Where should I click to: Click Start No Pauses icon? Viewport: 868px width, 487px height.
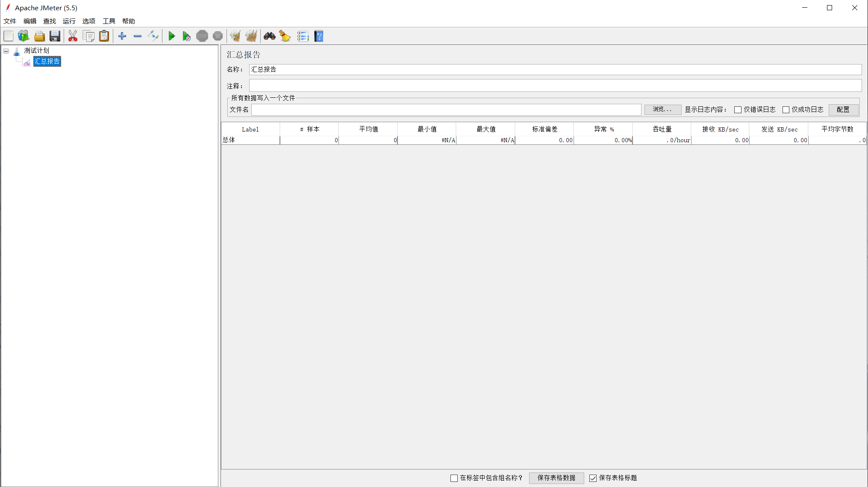click(186, 36)
